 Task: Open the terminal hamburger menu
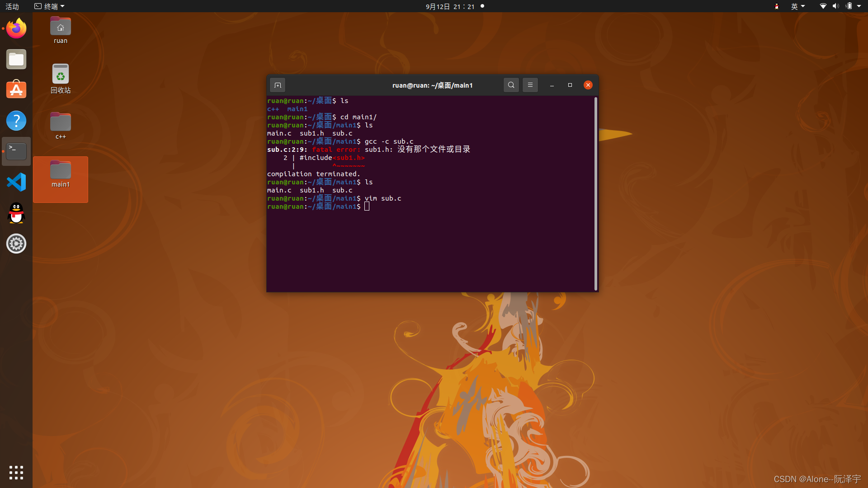coord(530,85)
